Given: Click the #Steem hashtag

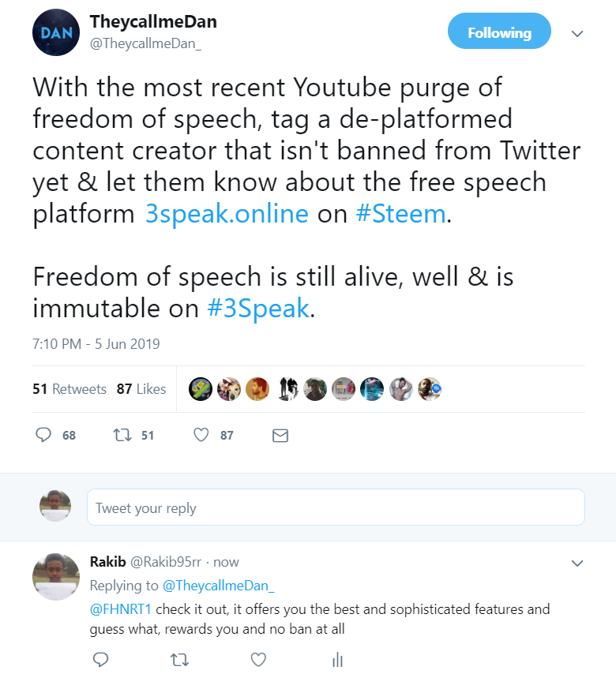Looking at the screenshot, I should tap(401, 215).
